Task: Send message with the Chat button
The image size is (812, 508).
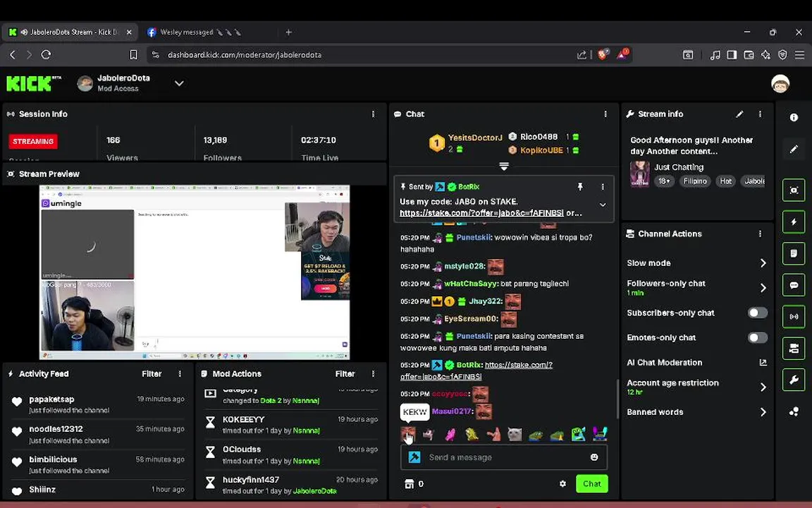Action: [x=592, y=483]
